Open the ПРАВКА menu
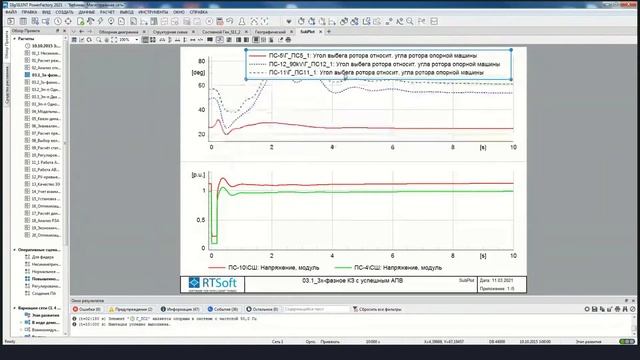The image size is (640, 360). pos(29,12)
